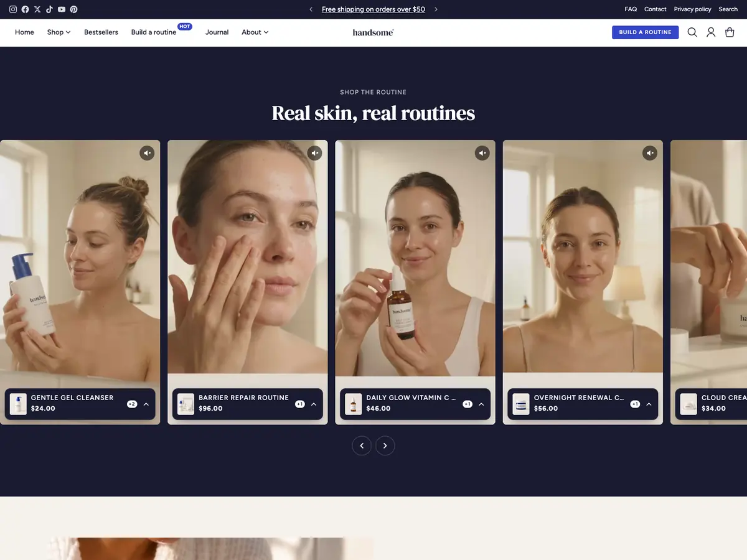Open the X (Twitter) social link
The width and height of the screenshot is (747, 560).
(x=37, y=9)
